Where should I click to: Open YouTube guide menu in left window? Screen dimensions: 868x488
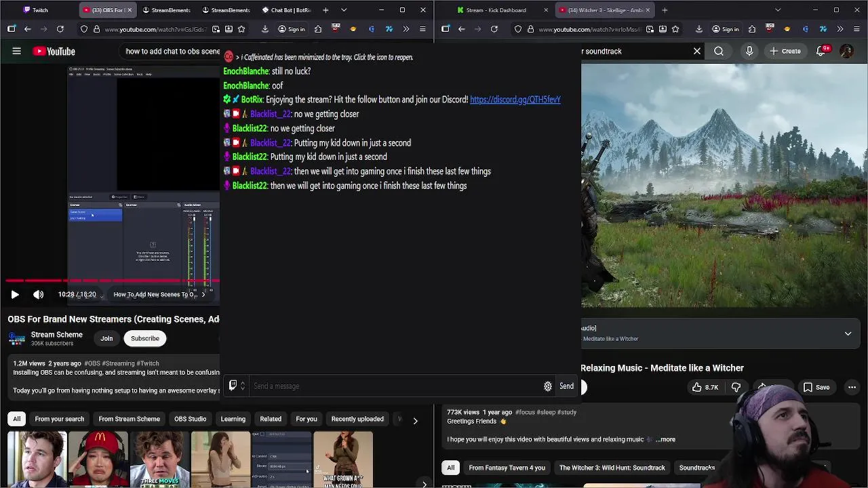16,51
